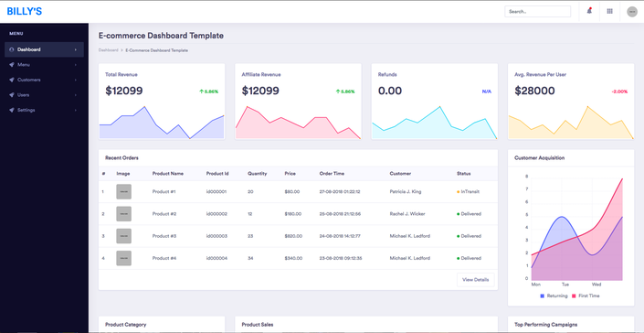Toggle the First Time legend series
The width and height of the screenshot is (644, 333).
586,295
